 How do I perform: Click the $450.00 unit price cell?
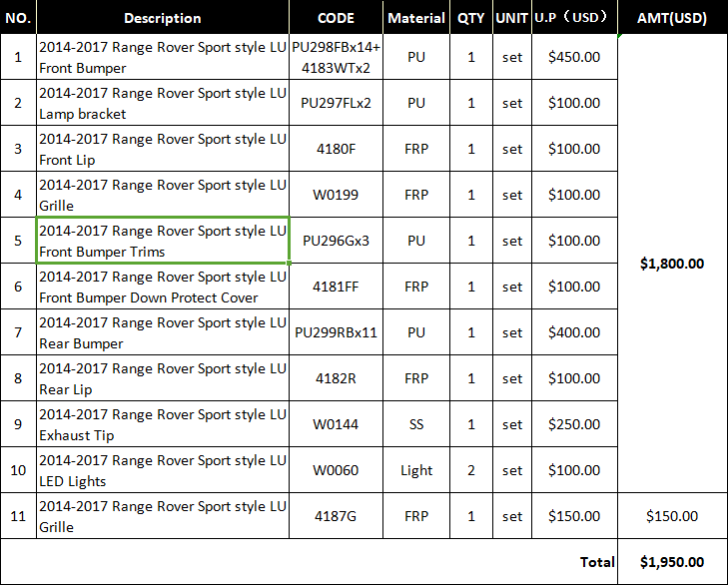[x=574, y=57]
